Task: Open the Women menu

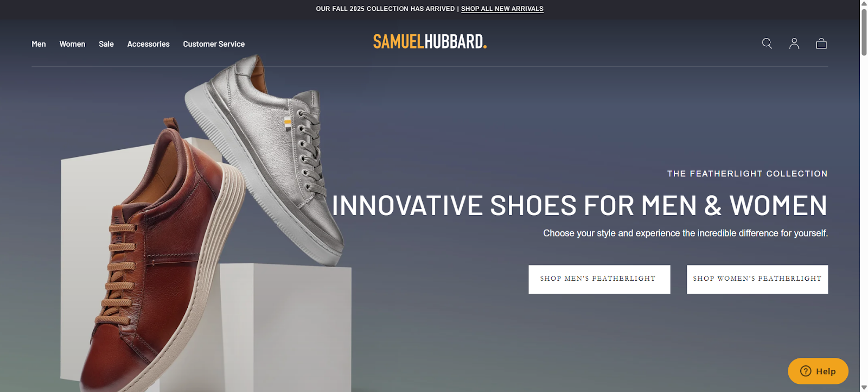Action: coord(72,44)
